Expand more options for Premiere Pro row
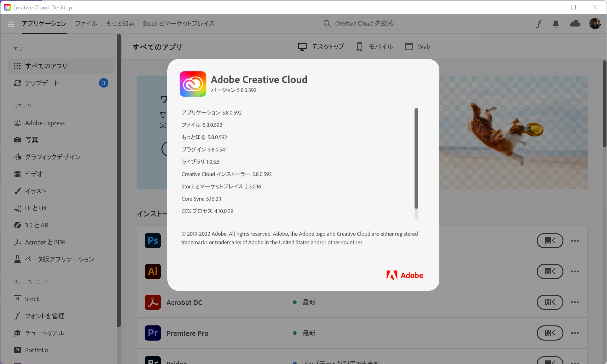Viewport: 607px width, 364px height. (x=575, y=333)
